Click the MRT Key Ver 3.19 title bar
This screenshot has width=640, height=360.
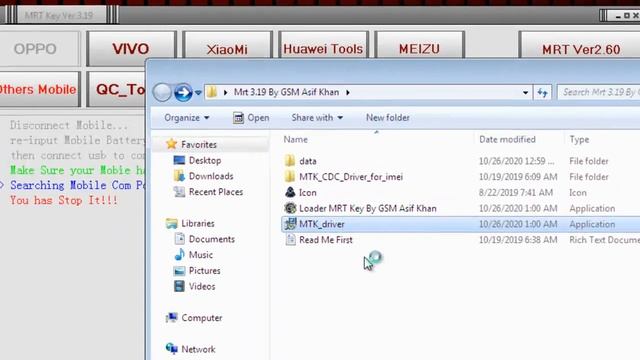[x=59, y=16]
